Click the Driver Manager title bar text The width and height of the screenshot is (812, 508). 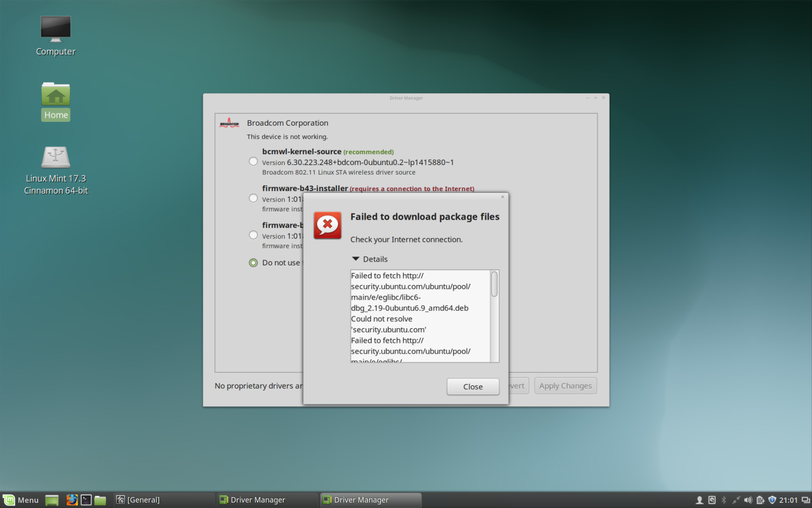[406, 98]
